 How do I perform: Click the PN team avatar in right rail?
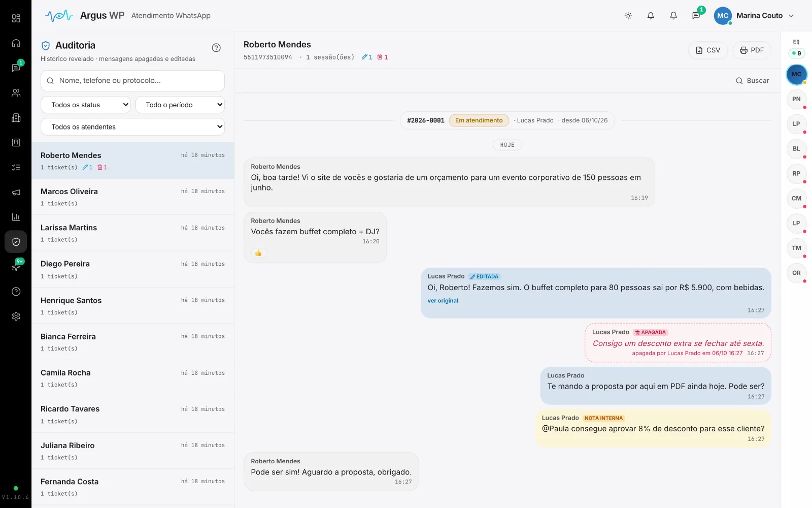click(x=796, y=99)
